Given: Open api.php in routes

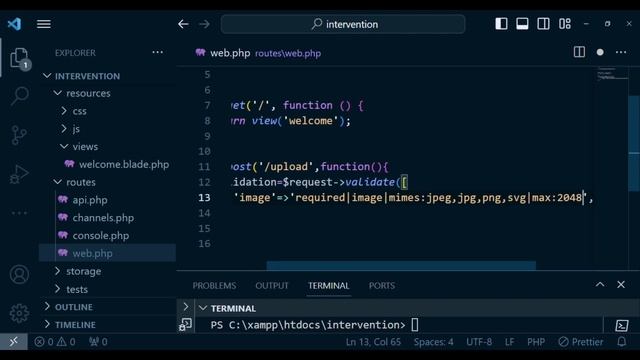Looking at the screenshot, I should 90,200.
